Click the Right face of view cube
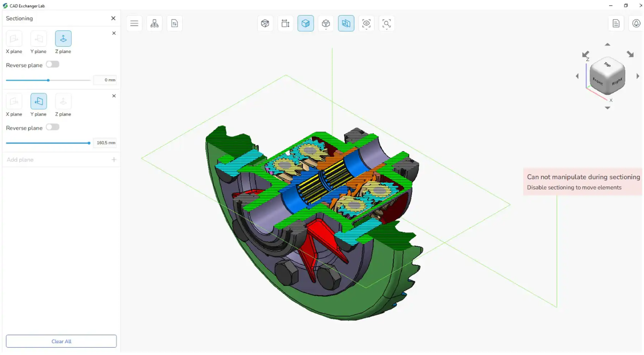 617,82
